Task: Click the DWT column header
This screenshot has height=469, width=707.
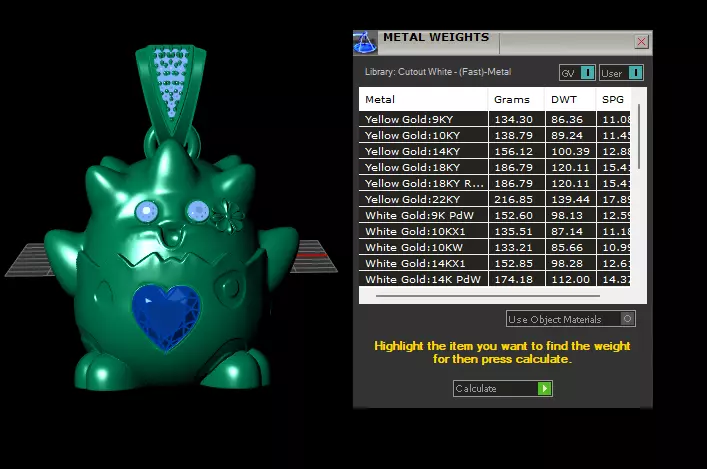Action: 570,99
